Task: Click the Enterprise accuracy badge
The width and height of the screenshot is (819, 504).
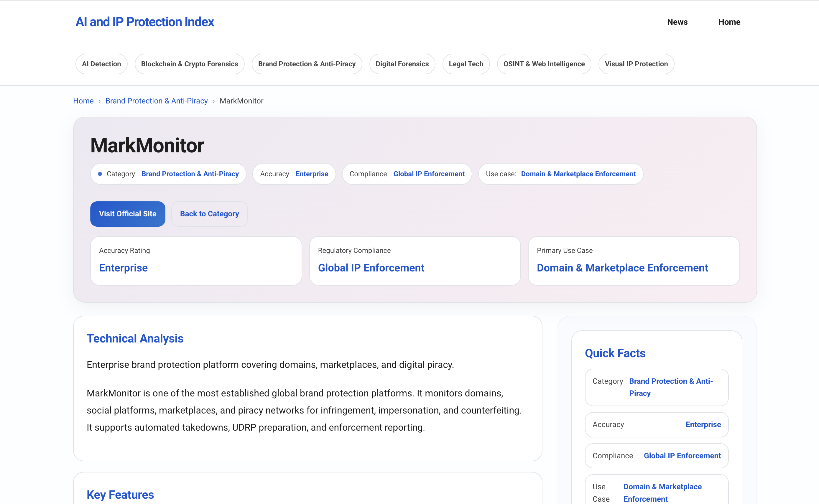Action: pos(311,174)
